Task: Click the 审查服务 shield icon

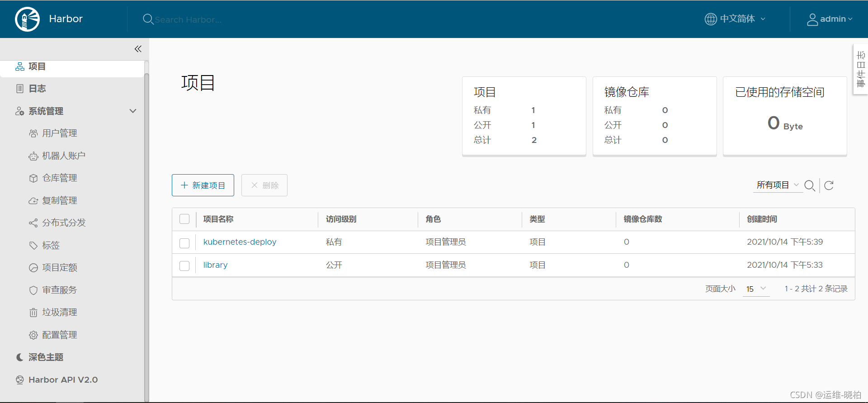Action: point(33,290)
